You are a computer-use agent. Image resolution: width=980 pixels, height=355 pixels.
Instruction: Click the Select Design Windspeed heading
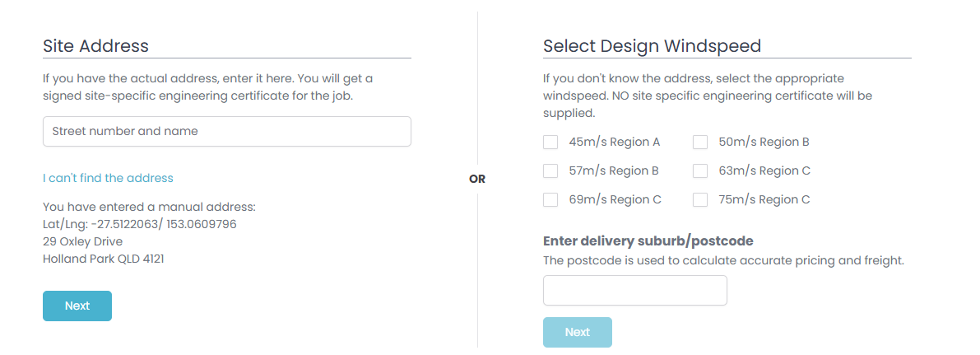(652, 46)
